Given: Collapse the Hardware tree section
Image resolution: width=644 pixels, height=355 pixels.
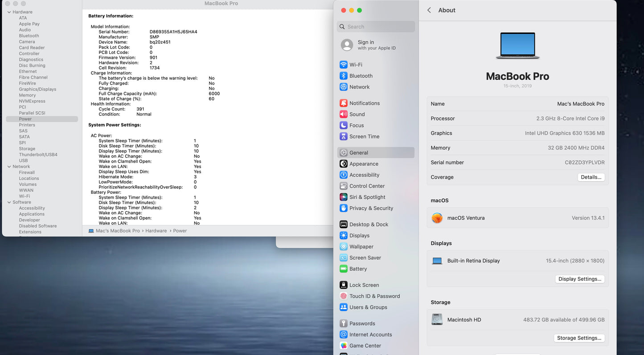Looking at the screenshot, I should (x=9, y=12).
